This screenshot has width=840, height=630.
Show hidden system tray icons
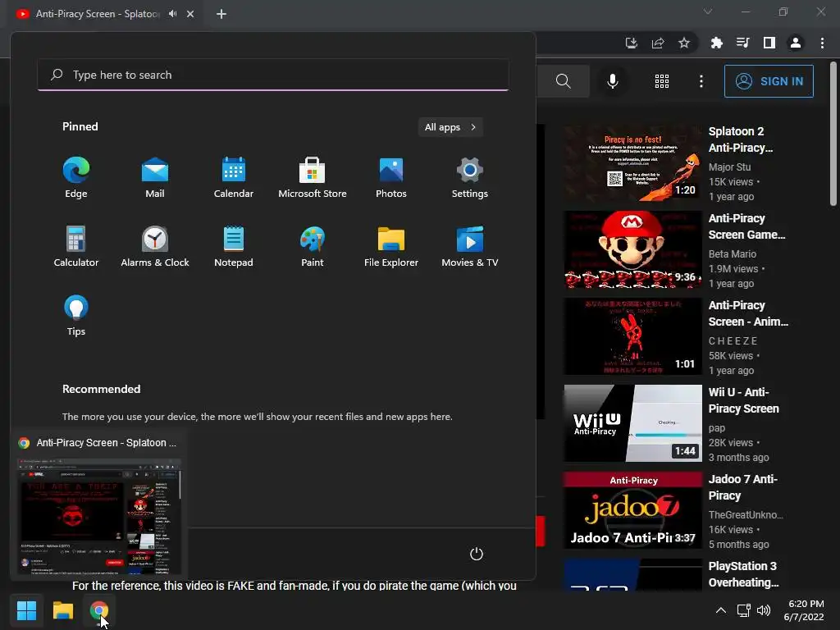720,610
